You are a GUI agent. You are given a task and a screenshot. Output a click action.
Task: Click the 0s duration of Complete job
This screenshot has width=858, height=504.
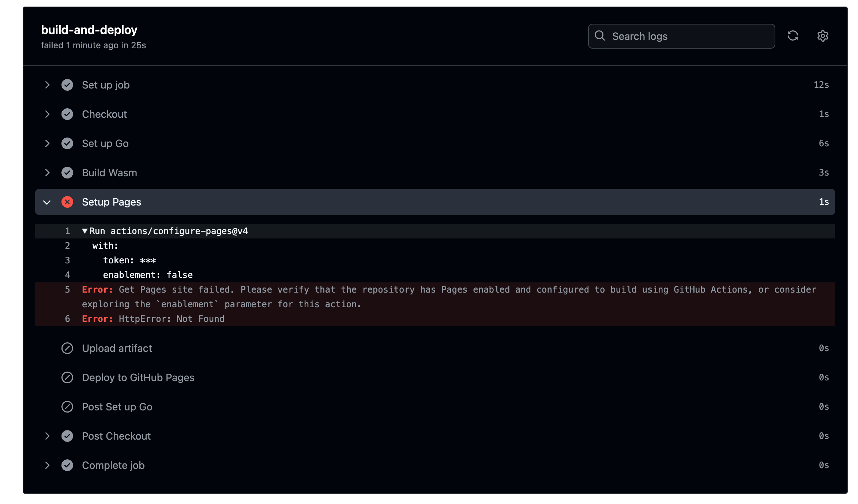tap(824, 465)
